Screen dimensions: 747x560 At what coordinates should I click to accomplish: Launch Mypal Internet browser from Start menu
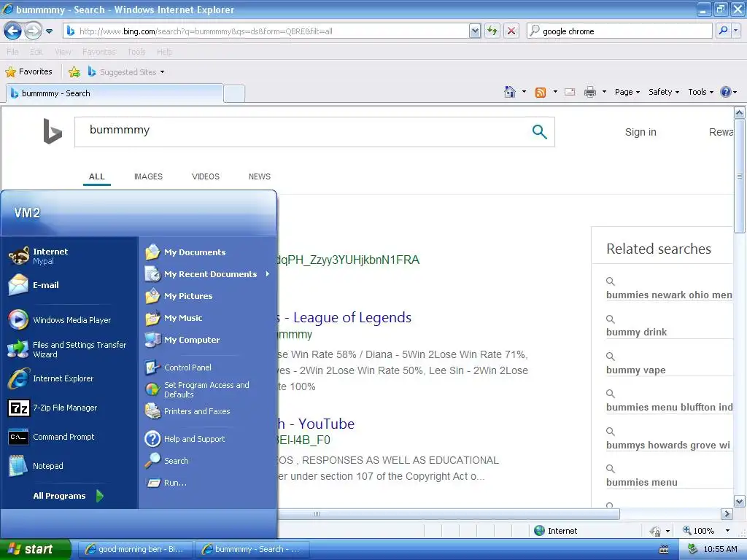(69, 256)
